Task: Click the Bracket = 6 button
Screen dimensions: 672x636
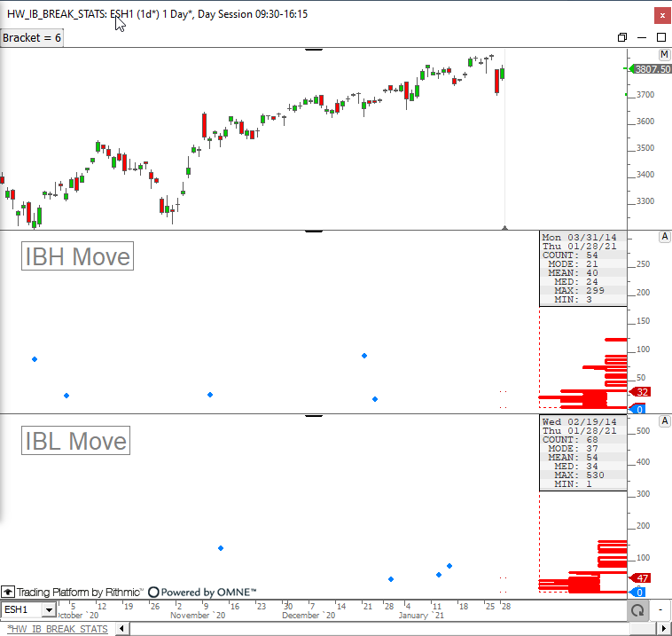Action: pos(32,37)
